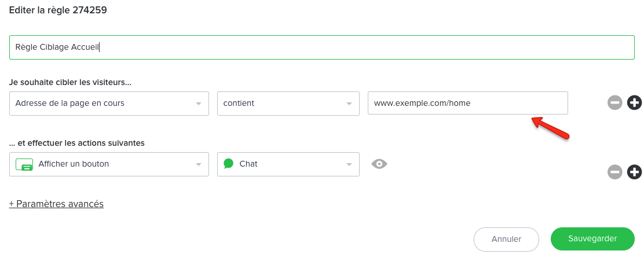Viewport: 644px width, 258px height.
Task: Open the 'Afficher un bouton' action dropdown
Action: (x=109, y=164)
